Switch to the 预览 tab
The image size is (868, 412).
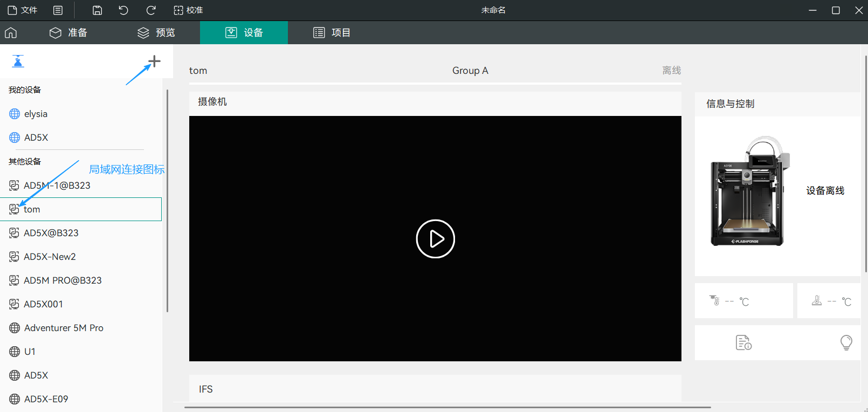[x=156, y=33]
